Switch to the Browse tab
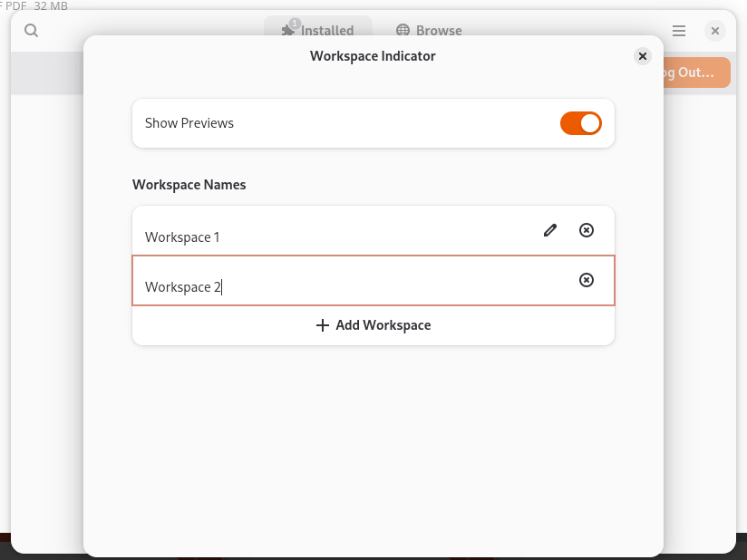Screen dimensions: 747x560 [430, 31]
